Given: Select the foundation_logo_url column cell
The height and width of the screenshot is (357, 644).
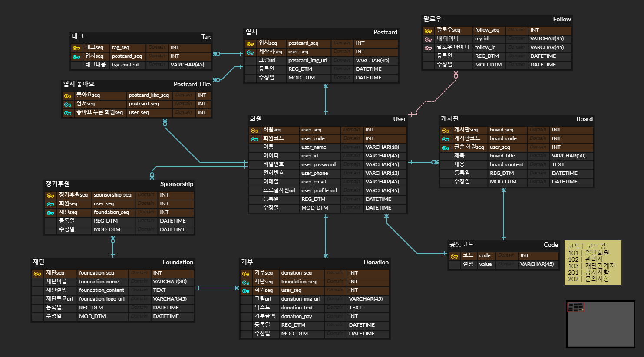Looking at the screenshot, I should pyautogui.click(x=102, y=299).
